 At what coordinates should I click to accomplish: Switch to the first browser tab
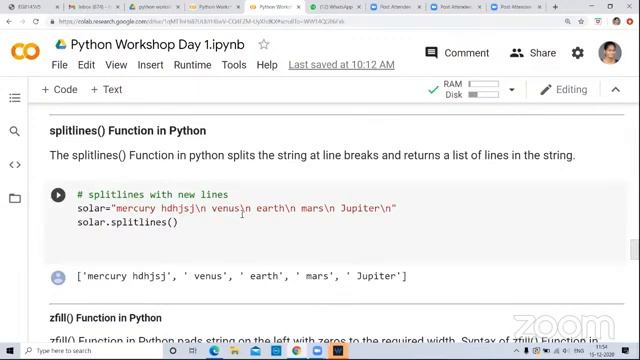pos(33,7)
